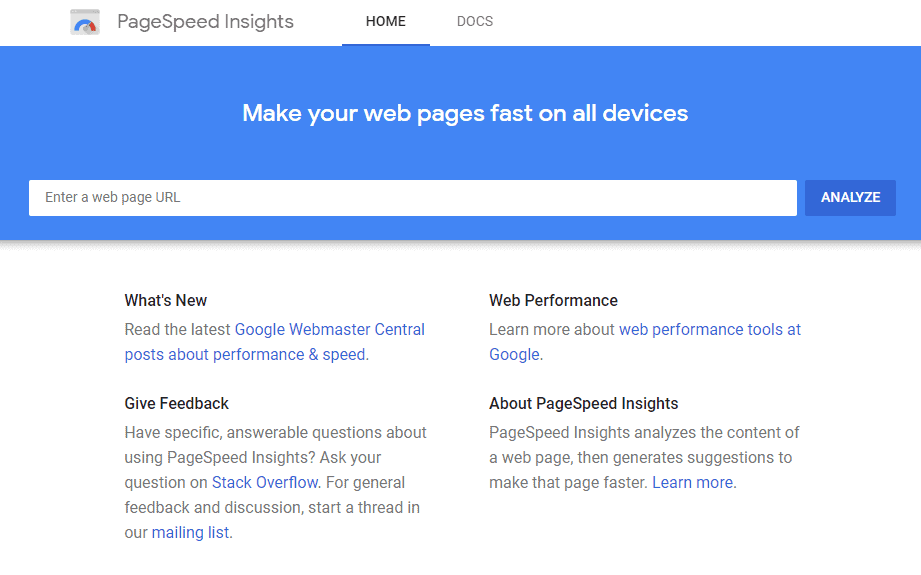Image resolution: width=921 pixels, height=575 pixels.
Task: Click the ANALYZE button
Action: [850, 198]
